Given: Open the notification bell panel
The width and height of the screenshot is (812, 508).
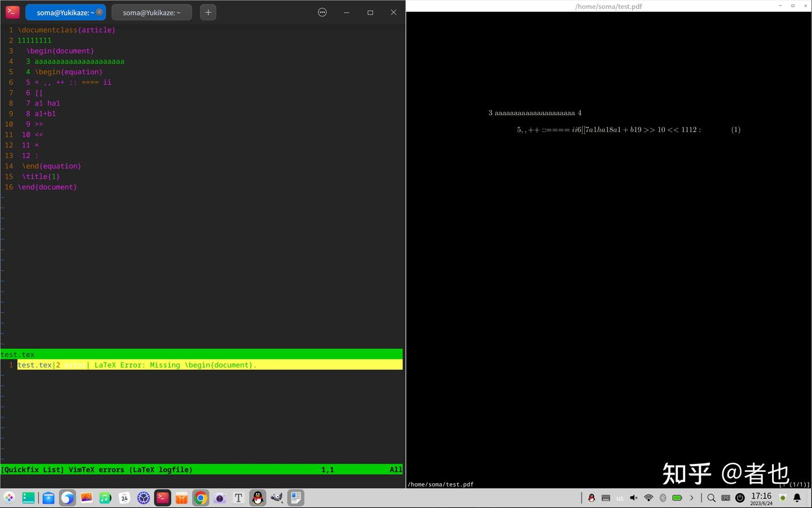Looking at the screenshot, I should click(x=797, y=498).
